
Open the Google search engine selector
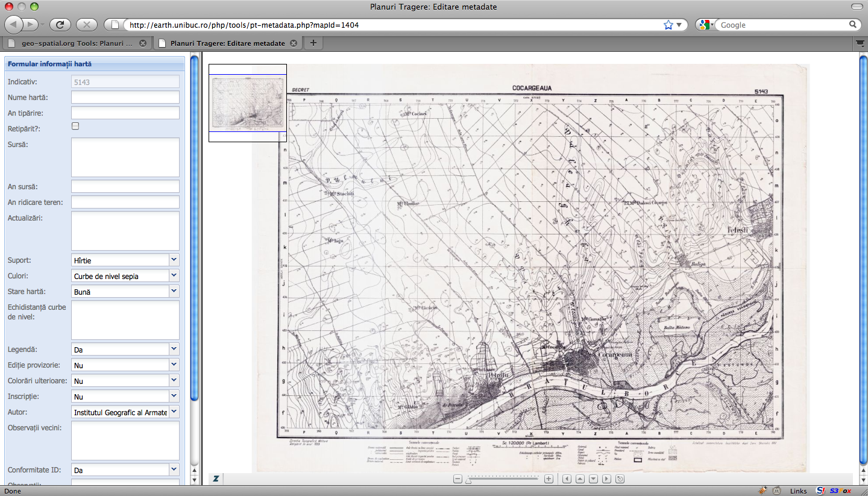point(706,25)
